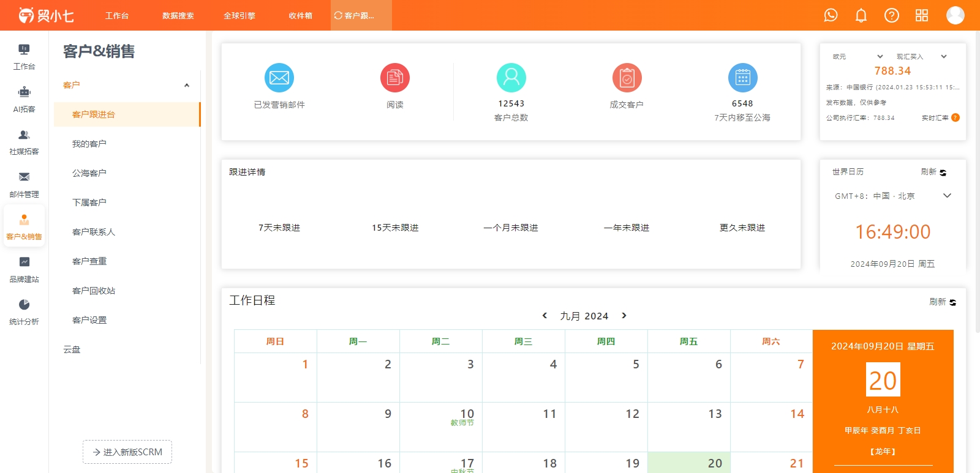Screen dimensions: 980x473
Task: Open AI拓客 in left sidebar
Action: [24, 100]
